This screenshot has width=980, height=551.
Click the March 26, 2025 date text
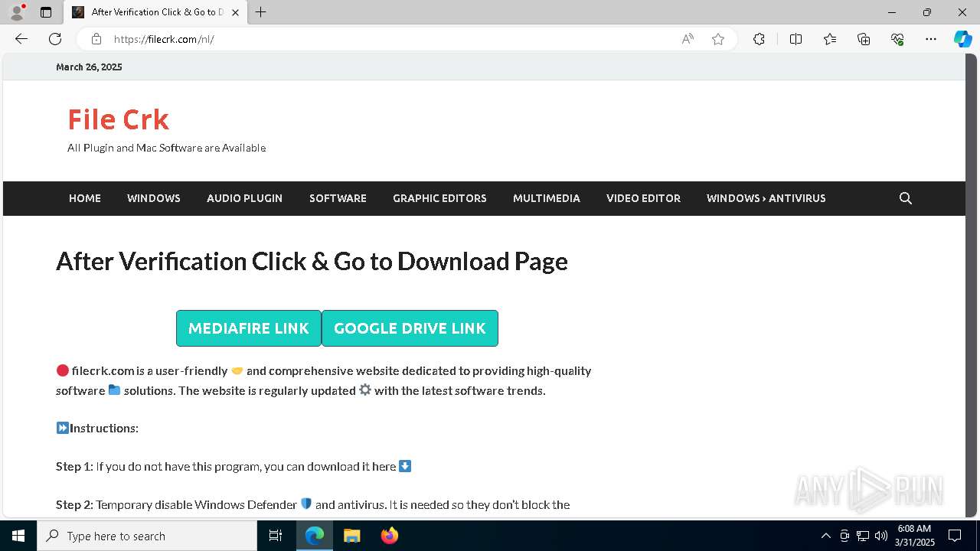click(89, 67)
